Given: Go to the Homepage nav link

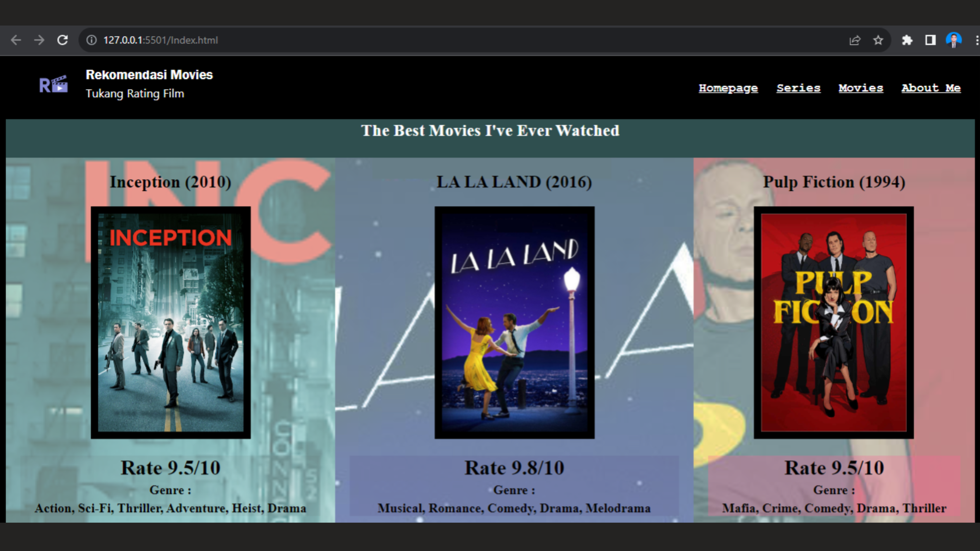Looking at the screenshot, I should (x=728, y=88).
